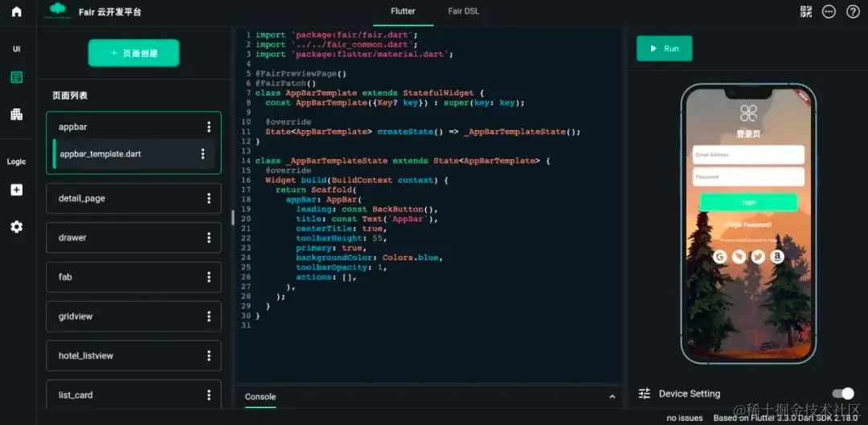Open appbar_template.dart three-dot menu
This screenshot has height=425, width=868.
click(x=203, y=153)
